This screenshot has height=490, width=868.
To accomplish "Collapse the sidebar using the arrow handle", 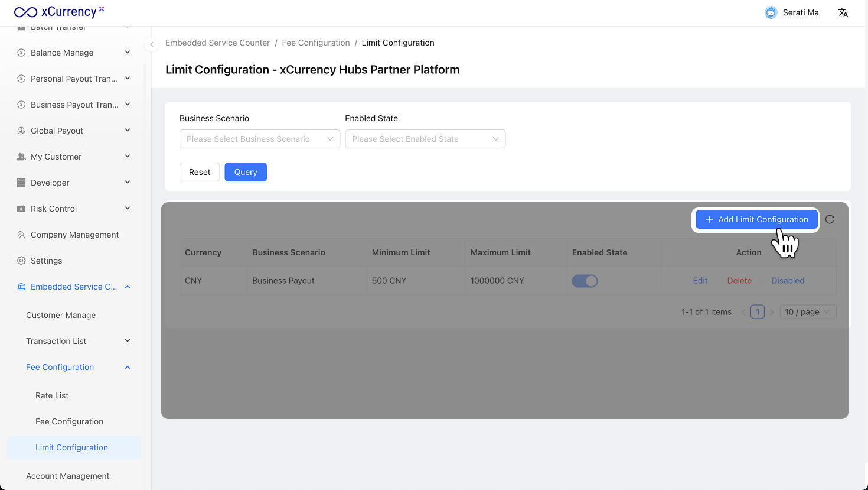I will click(152, 44).
